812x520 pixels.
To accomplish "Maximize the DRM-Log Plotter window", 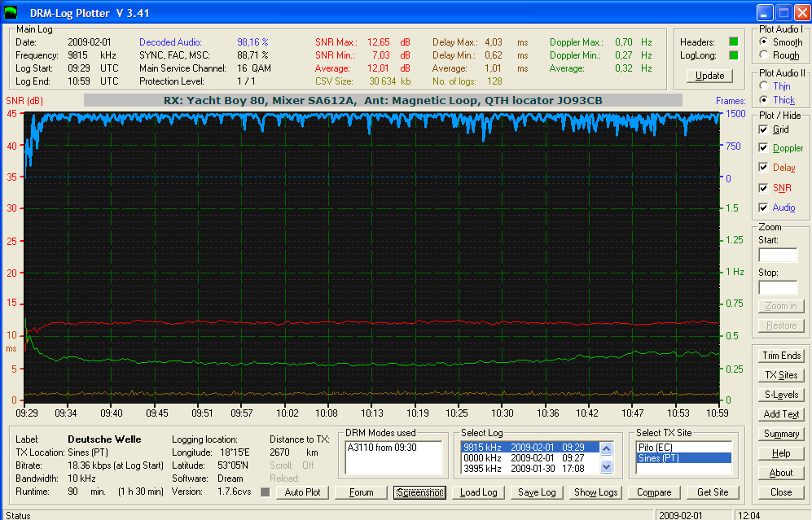I will (x=783, y=12).
